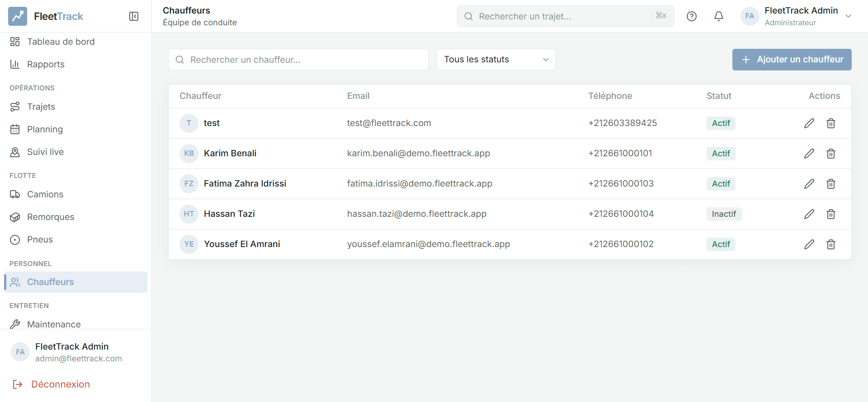Expand the FleetTrack Admin account chevron
The width and height of the screenshot is (868, 402).
pyautogui.click(x=849, y=16)
